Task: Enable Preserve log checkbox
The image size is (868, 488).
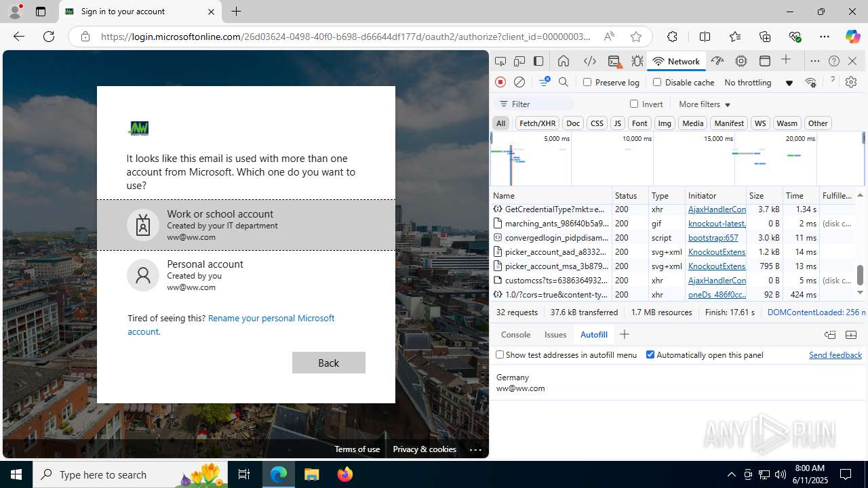Action: coord(587,82)
